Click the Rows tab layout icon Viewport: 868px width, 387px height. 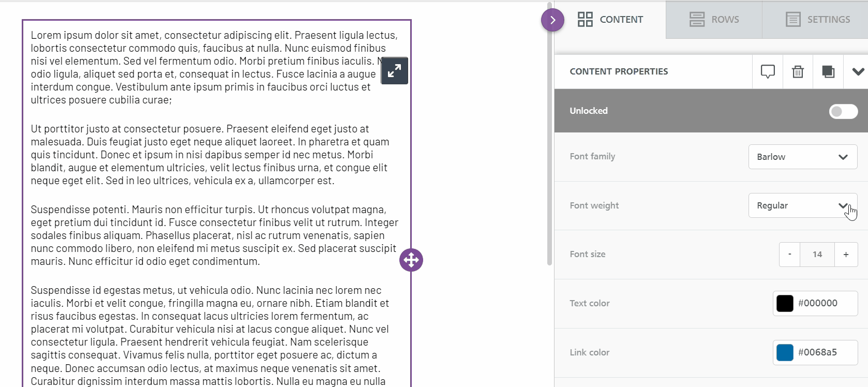697,20
